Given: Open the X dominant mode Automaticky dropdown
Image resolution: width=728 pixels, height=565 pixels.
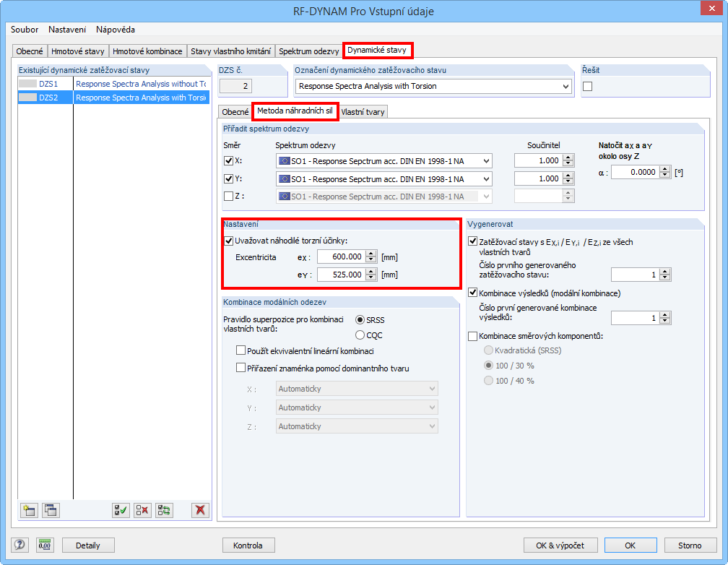Looking at the screenshot, I should coord(357,389).
